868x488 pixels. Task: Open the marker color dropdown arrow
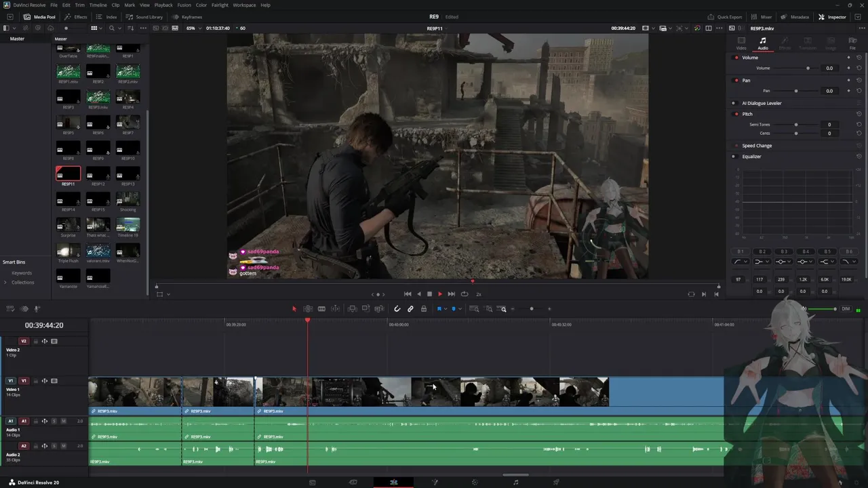[x=460, y=309]
